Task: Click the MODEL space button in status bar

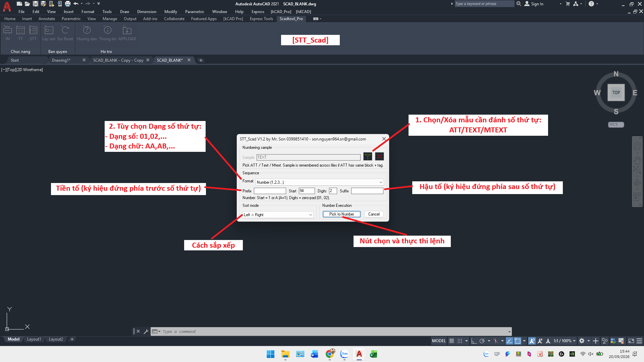Action: coord(439,341)
